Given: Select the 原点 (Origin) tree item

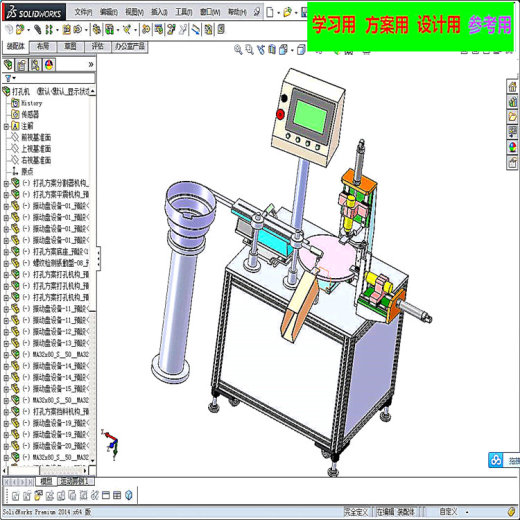Looking at the screenshot, I should 27,172.
